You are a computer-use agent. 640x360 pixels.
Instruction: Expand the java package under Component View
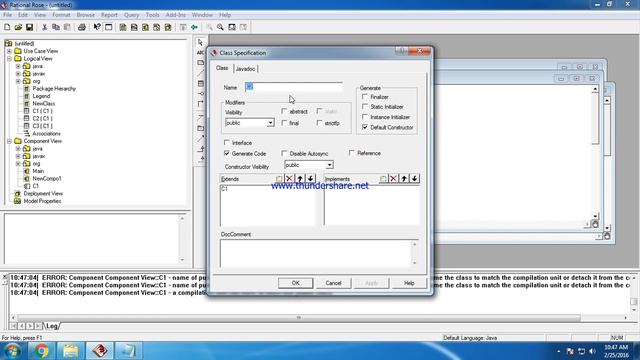[18, 149]
